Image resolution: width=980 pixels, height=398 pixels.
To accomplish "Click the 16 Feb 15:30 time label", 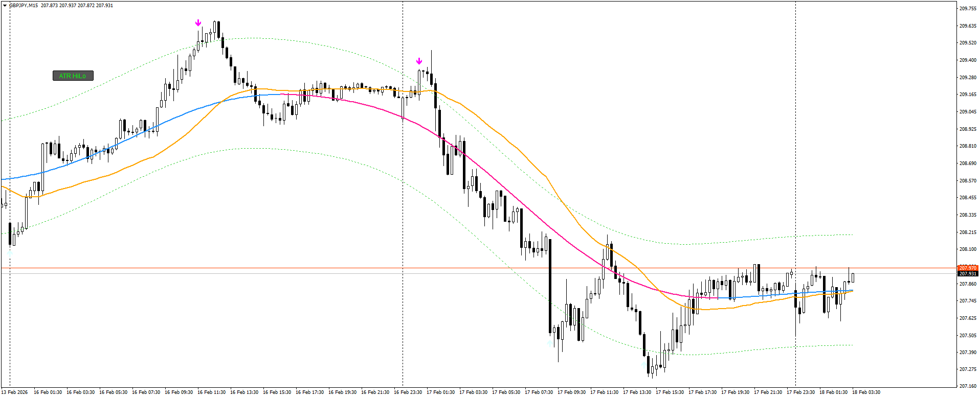I will (x=277, y=392).
